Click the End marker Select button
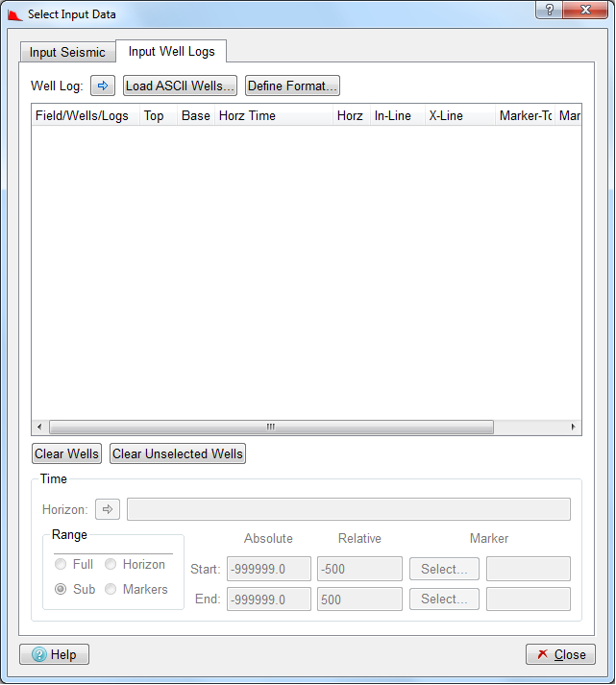This screenshot has height=685, width=616. [x=444, y=599]
